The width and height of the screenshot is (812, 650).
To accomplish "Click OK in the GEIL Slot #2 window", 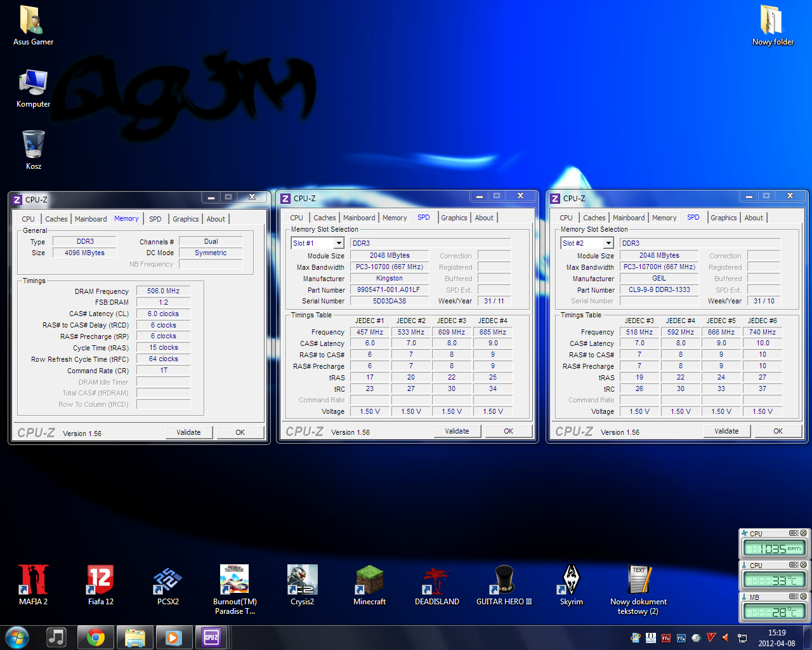I will [x=778, y=431].
